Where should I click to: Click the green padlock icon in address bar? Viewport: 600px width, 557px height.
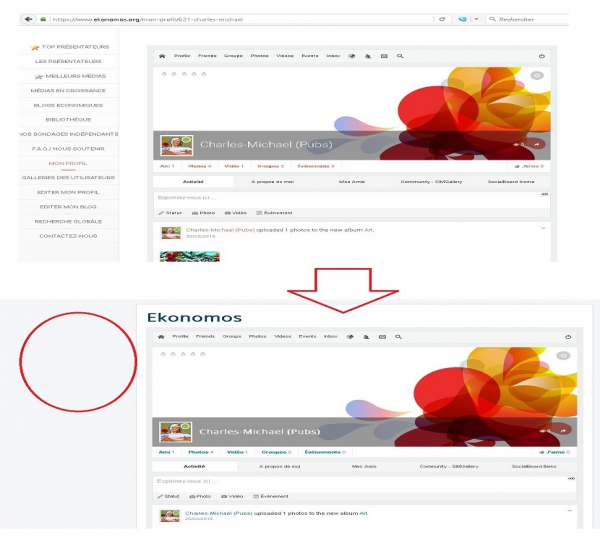click(43, 19)
